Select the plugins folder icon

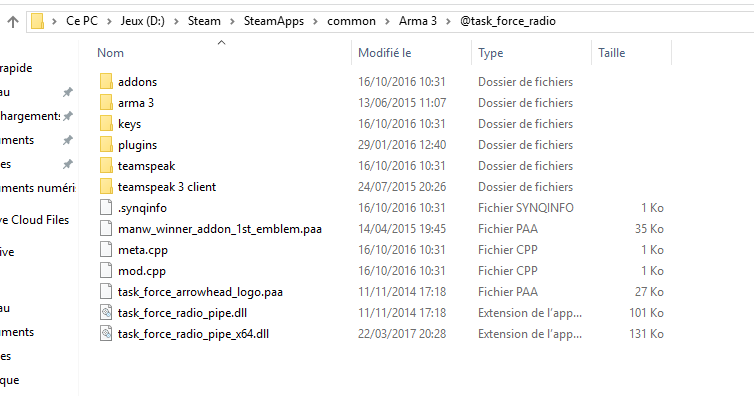(x=106, y=144)
